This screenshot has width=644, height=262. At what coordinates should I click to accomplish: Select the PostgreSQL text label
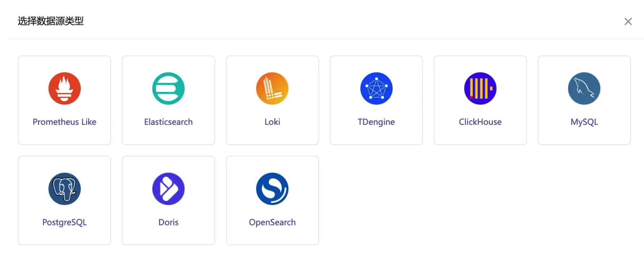click(64, 222)
